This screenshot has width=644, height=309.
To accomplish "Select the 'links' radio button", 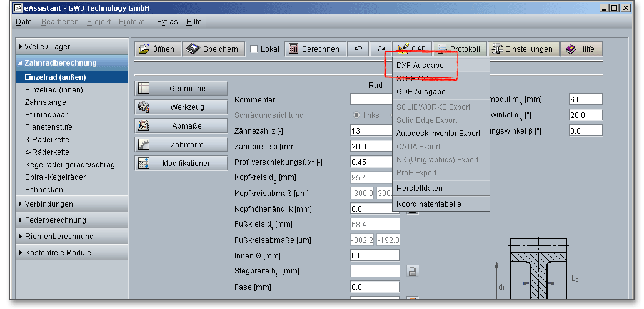I will point(357,115).
